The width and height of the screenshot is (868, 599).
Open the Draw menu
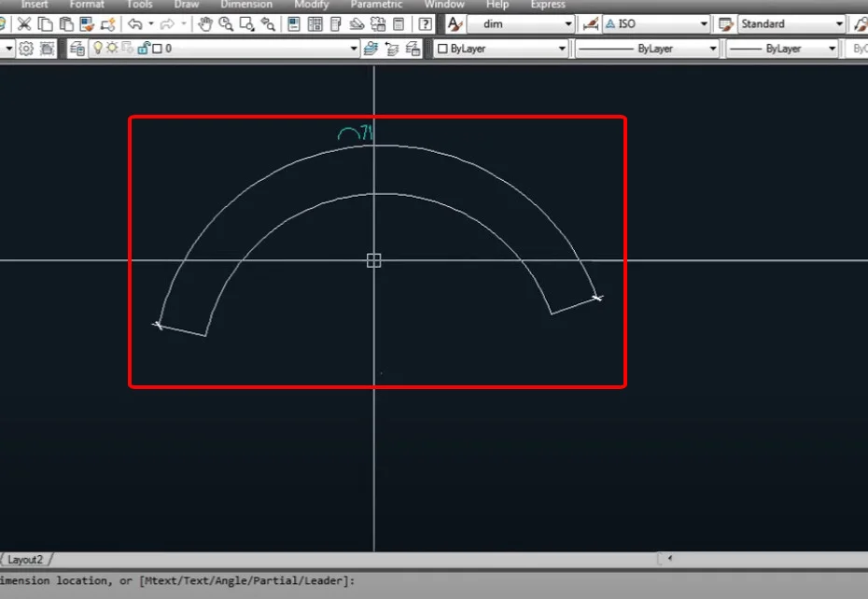[x=187, y=5]
